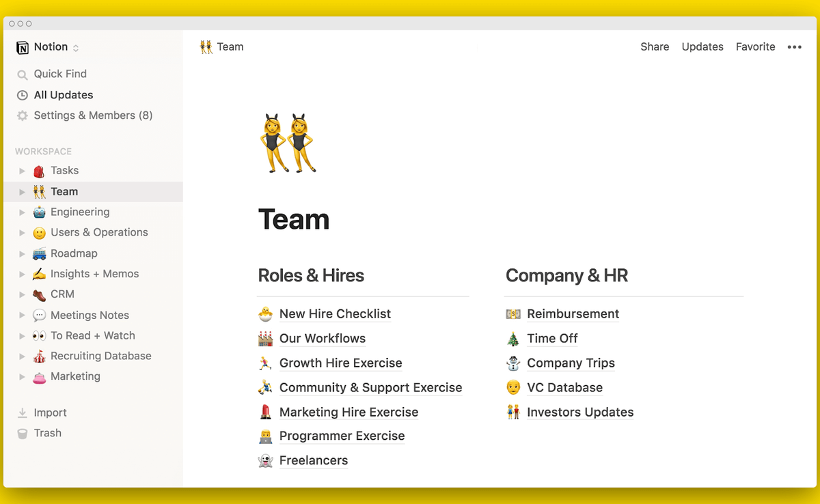The height and width of the screenshot is (504, 820).
Task: Click the Marketing Hire Exercise lipstick icon
Action: pos(265,412)
